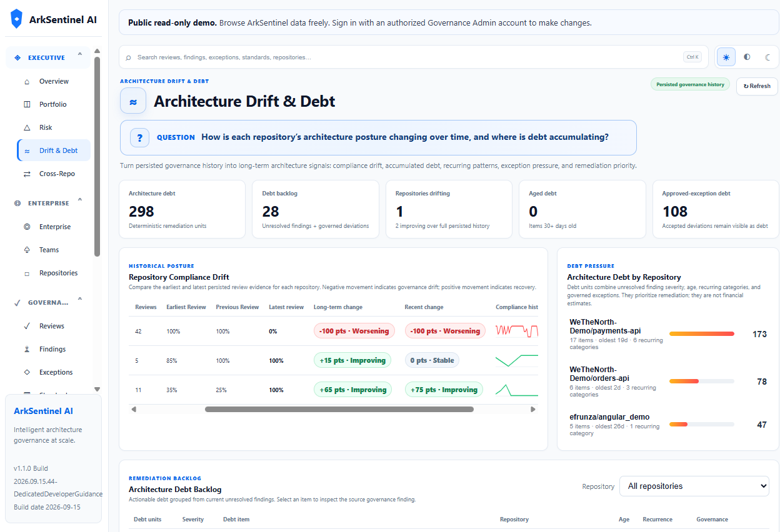Open the Risk menu item
This screenshot has width=780, height=532.
[54, 127]
